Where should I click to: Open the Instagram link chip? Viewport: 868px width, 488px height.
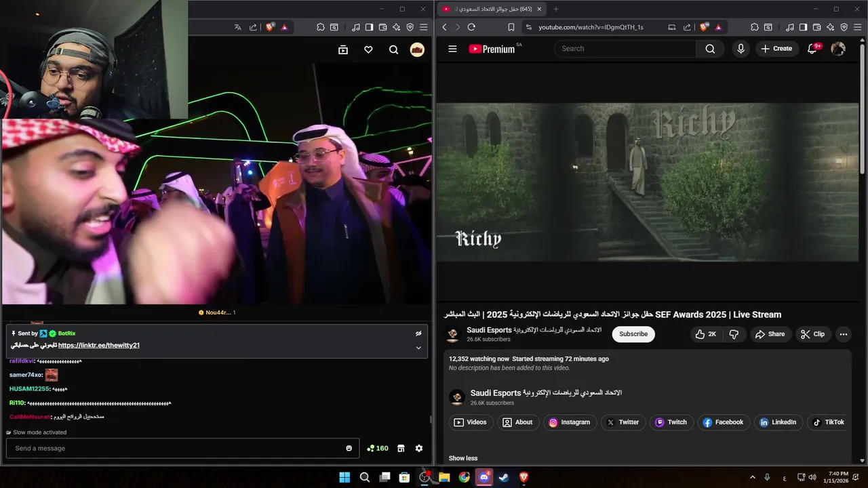point(570,422)
